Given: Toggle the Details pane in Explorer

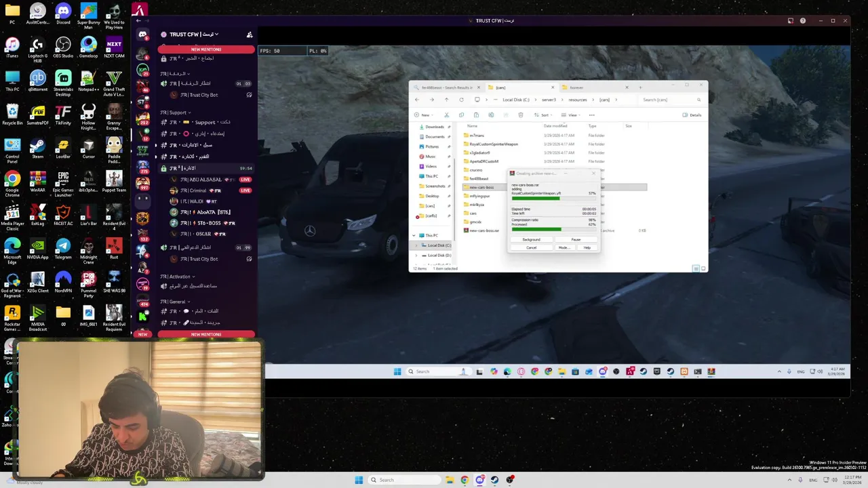Looking at the screenshot, I should [692, 115].
